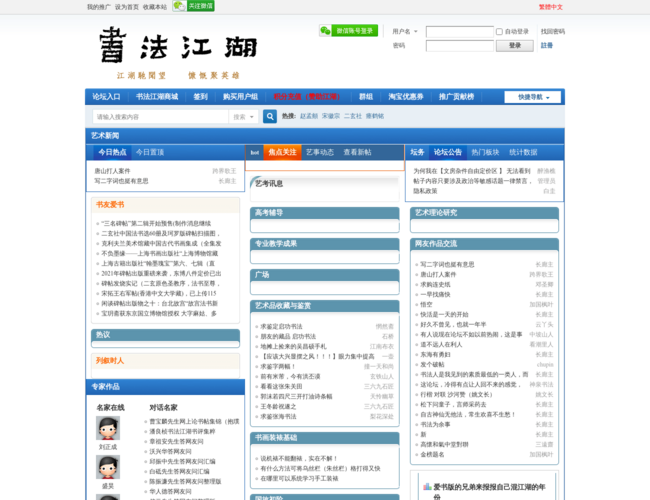Toggle the 自动登录 checkbox
The image size is (650, 500).
click(500, 32)
